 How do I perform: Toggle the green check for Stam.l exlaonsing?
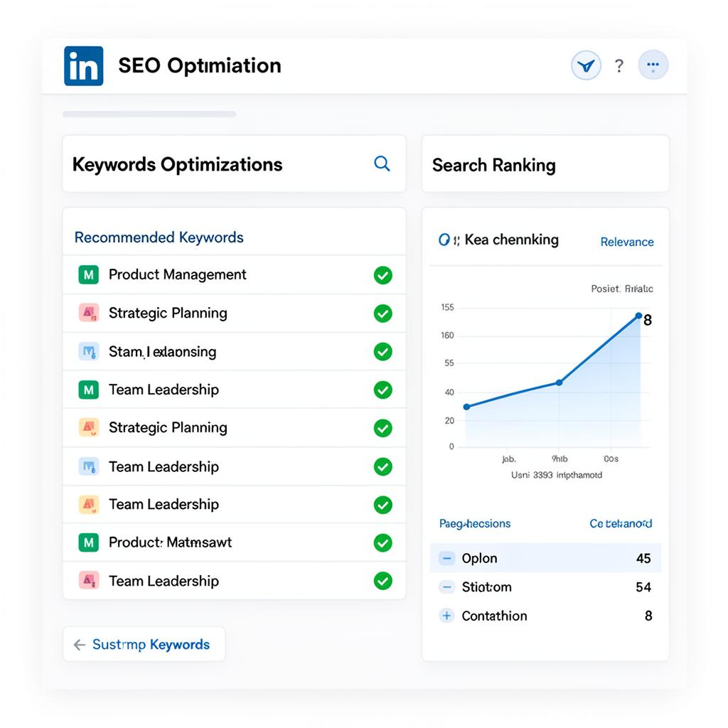click(383, 351)
